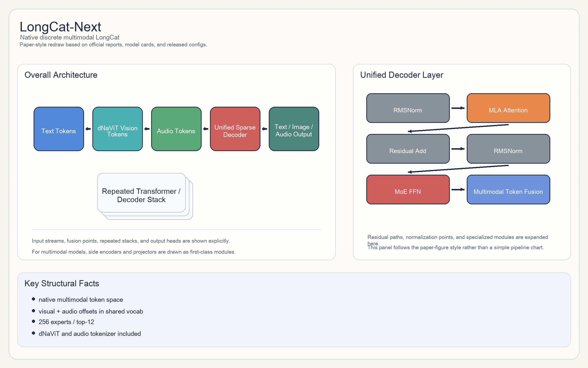Select the red MoE FFN block

408,189
